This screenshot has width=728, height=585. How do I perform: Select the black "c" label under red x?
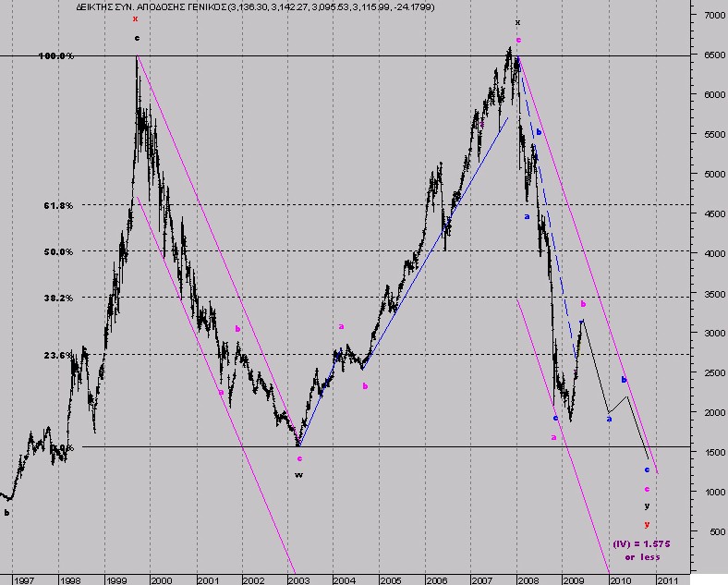pos(137,38)
